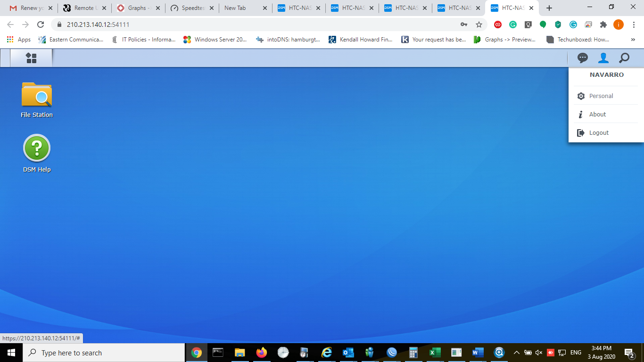Open File Station from the desktop

point(37,99)
